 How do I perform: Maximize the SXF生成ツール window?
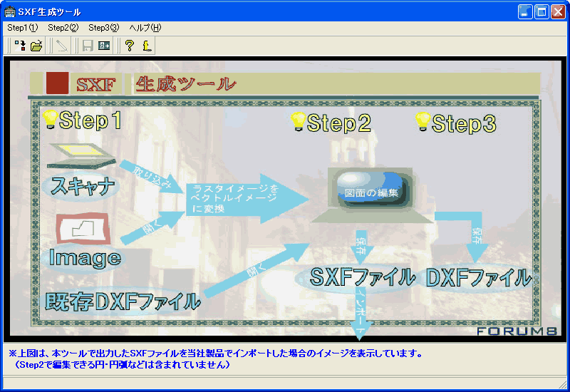[541, 12]
